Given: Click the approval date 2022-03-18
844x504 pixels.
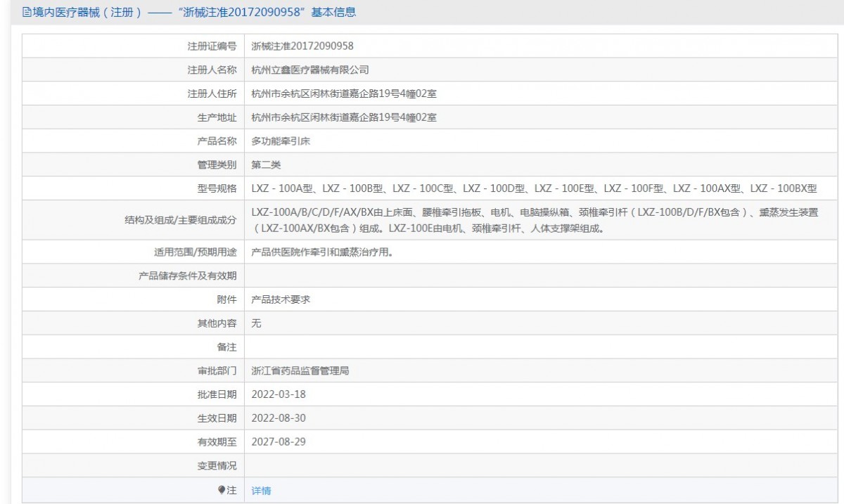Looking at the screenshot, I should pos(279,394).
